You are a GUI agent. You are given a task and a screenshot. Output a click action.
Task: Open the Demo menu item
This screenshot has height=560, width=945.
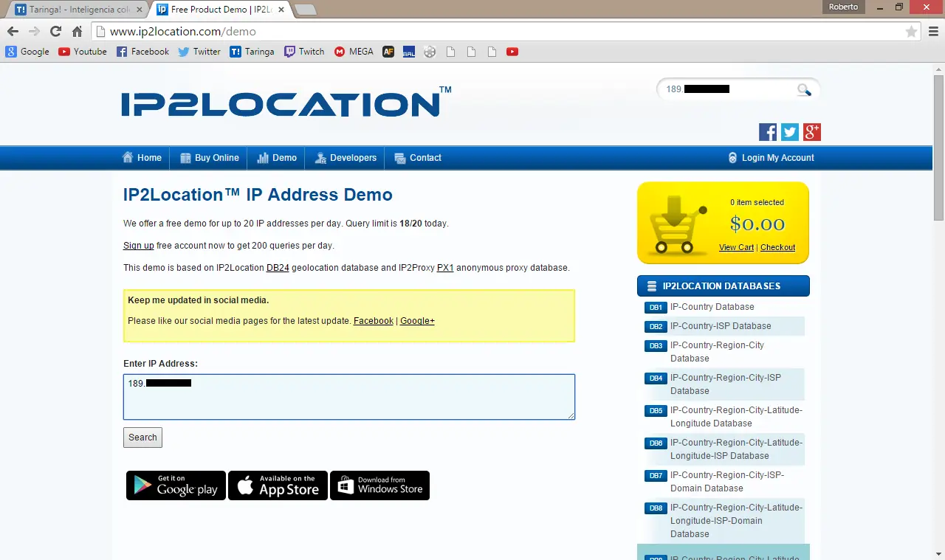(277, 158)
